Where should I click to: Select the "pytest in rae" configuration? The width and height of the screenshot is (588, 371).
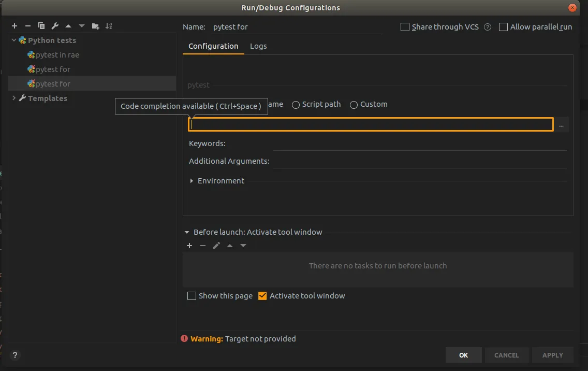pos(57,55)
